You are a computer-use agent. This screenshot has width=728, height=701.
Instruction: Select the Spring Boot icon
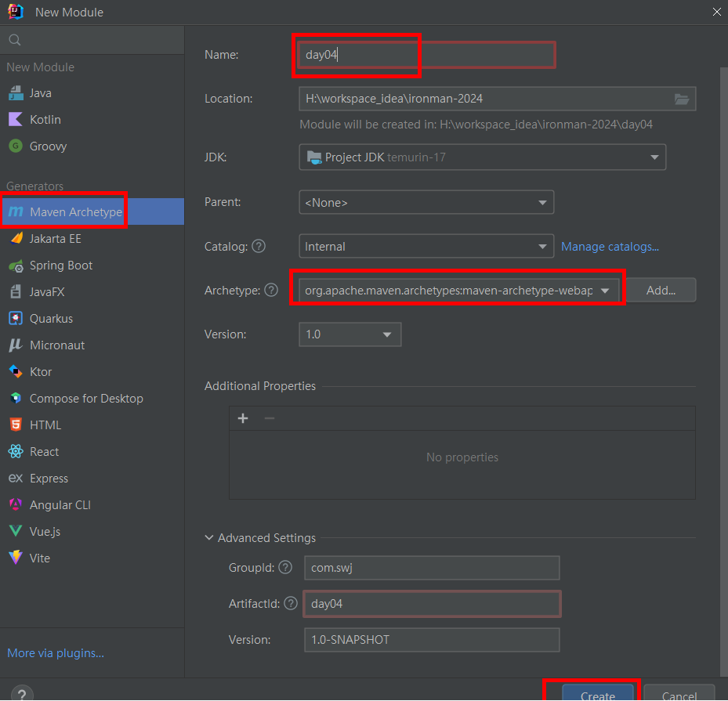point(16,266)
